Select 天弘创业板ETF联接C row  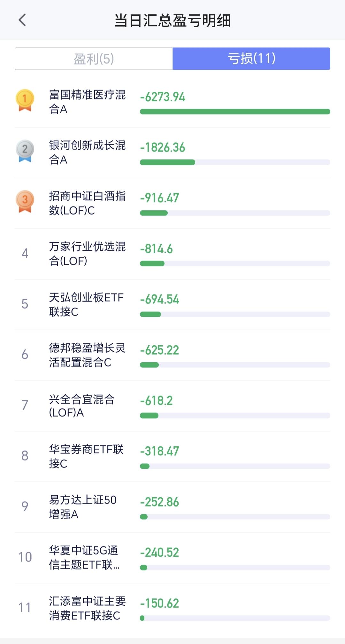coord(172,305)
